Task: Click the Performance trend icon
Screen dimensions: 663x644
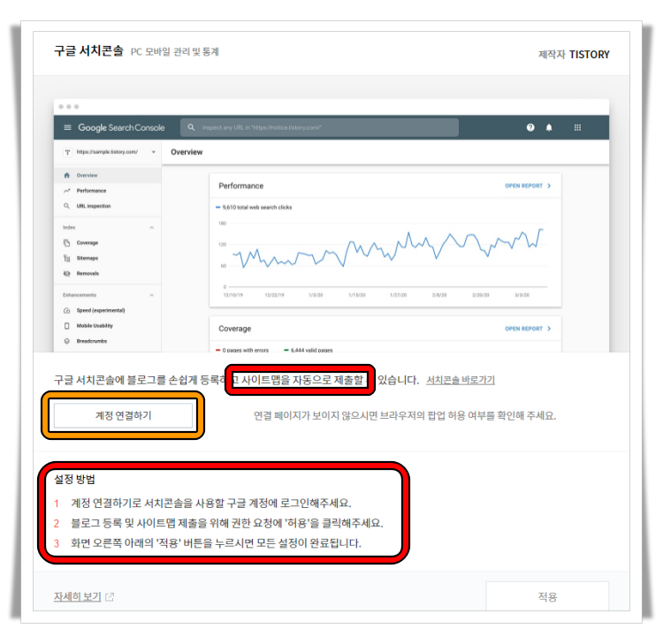Action: tap(66, 191)
